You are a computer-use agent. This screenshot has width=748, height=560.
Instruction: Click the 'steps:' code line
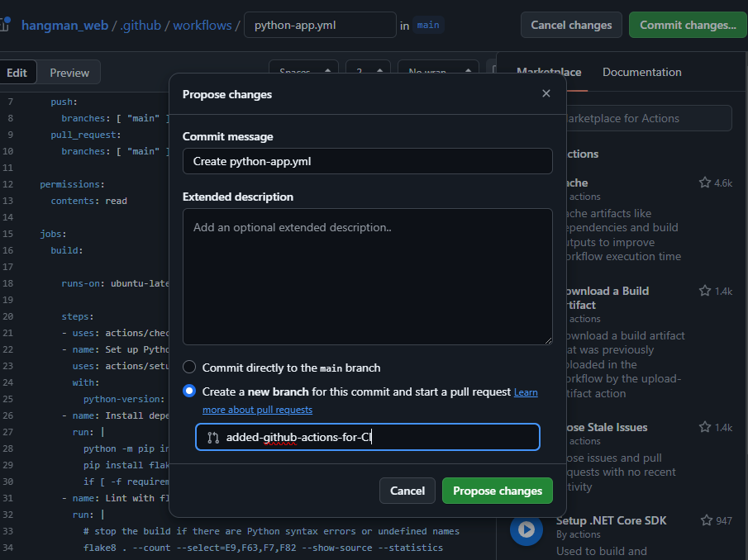pos(78,316)
